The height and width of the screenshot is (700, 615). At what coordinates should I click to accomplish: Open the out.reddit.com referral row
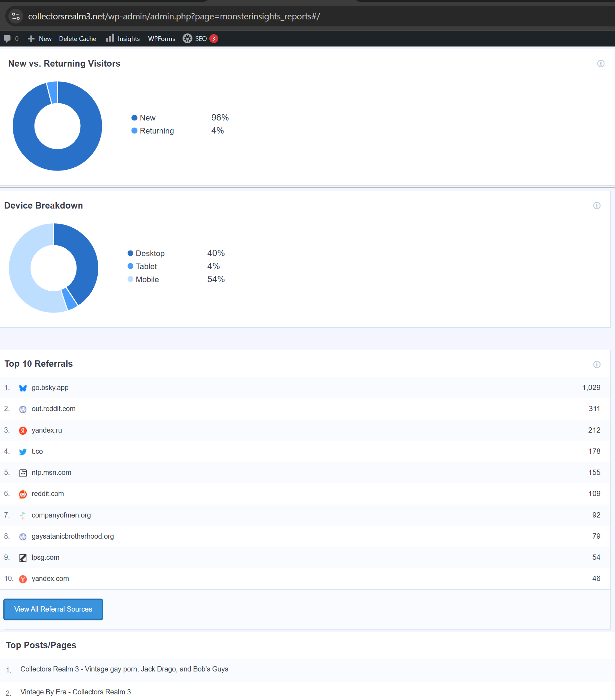tap(305, 409)
